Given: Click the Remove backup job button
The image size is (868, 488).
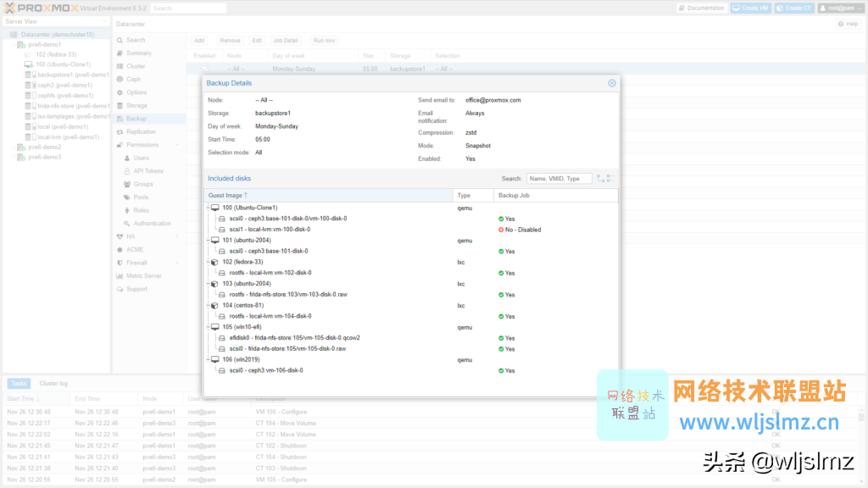Looking at the screenshot, I should pyautogui.click(x=230, y=41).
